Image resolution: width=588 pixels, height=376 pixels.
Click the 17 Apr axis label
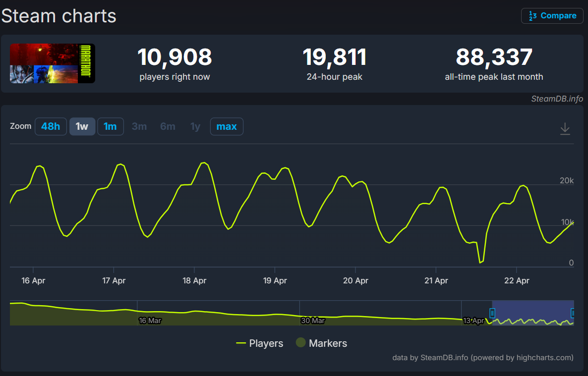point(114,280)
